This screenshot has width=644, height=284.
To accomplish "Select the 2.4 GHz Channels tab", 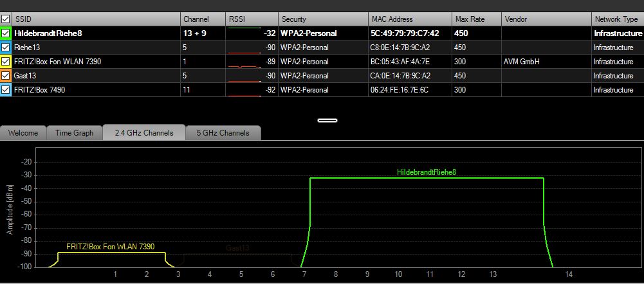I will pyautogui.click(x=144, y=132).
